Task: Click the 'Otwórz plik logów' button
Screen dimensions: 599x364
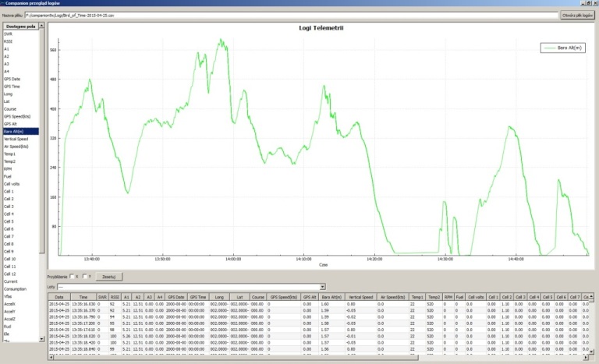Action: (577, 16)
